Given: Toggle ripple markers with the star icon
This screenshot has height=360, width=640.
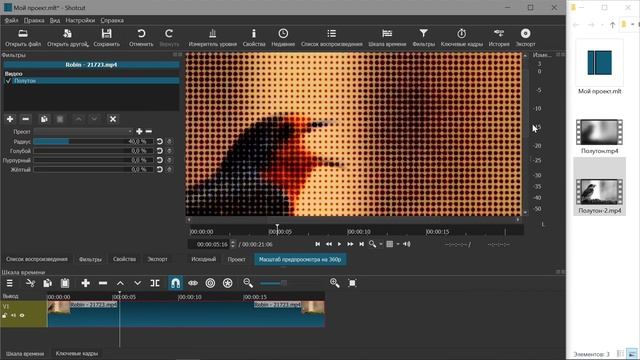Looking at the screenshot, I should 228,283.
